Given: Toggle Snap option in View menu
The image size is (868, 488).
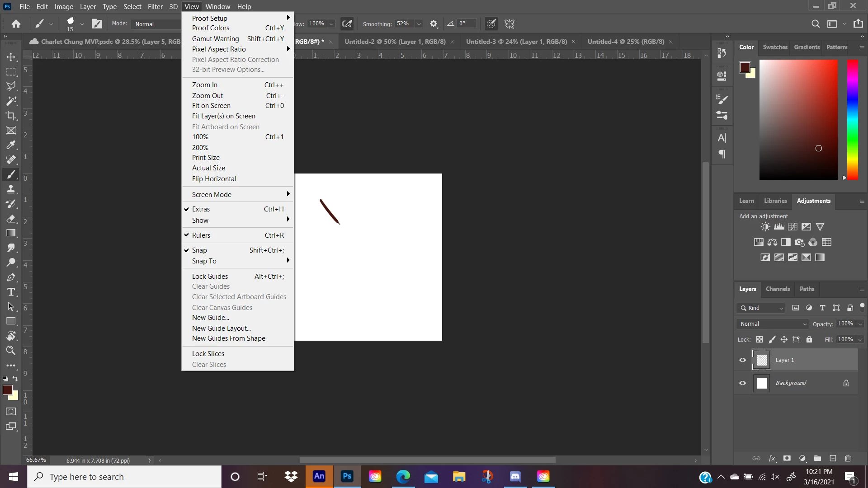Looking at the screenshot, I should point(199,250).
